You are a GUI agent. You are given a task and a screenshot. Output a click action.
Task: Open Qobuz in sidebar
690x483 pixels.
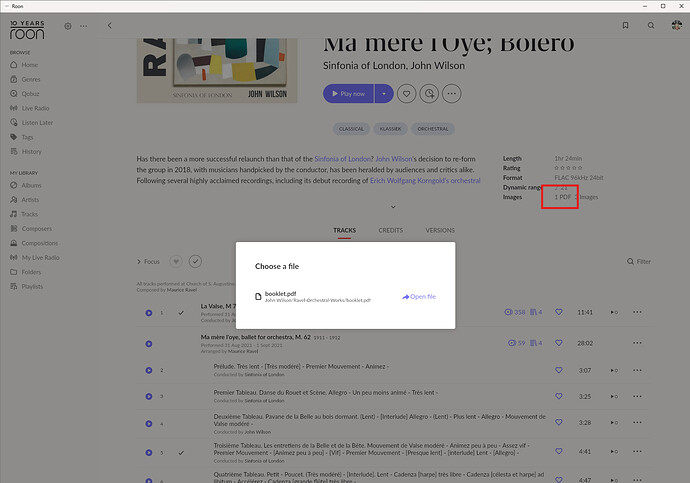(x=25, y=94)
